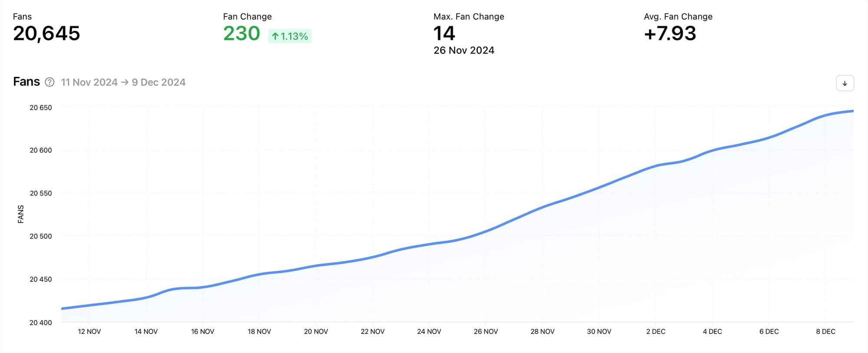Click the 14 NOV x-axis label
The height and width of the screenshot is (353, 868).
coord(146,331)
